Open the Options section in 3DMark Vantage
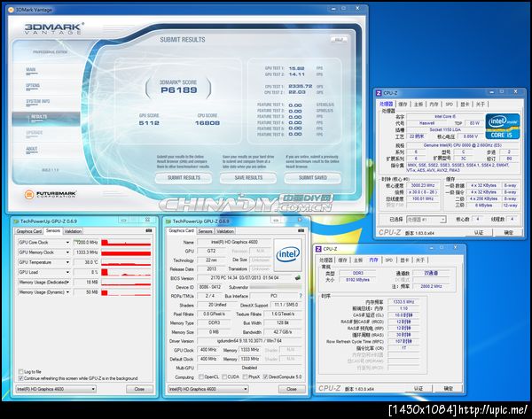This screenshot has width=532, height=419. 33,86
